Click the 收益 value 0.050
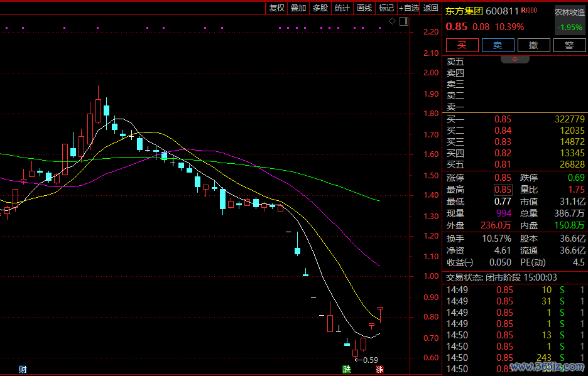588x376 pixels. pyautogui.click(x=500, y=262)
